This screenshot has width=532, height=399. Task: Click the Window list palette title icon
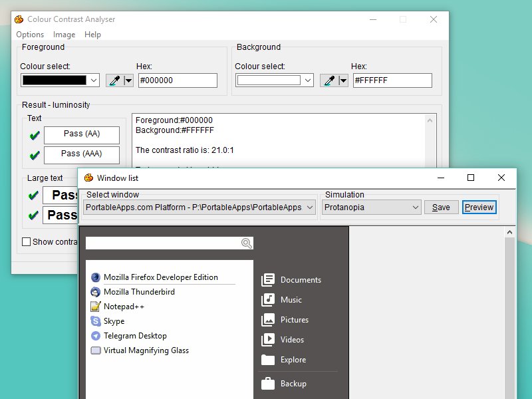click(x=88, y=178)
